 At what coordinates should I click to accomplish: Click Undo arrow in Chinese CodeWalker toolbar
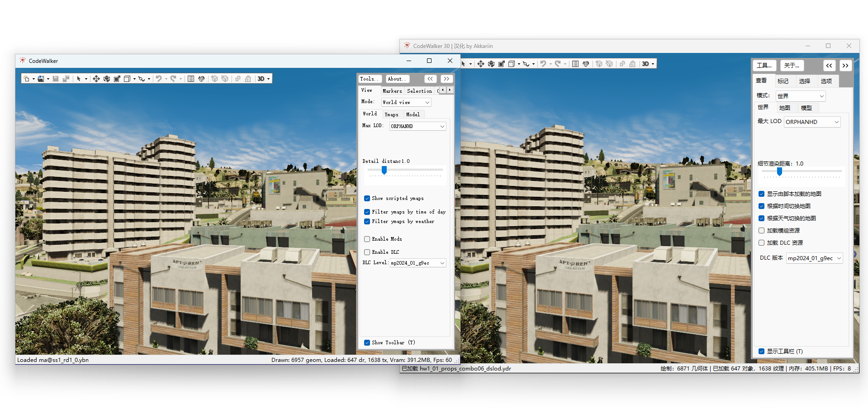[543, 64]
